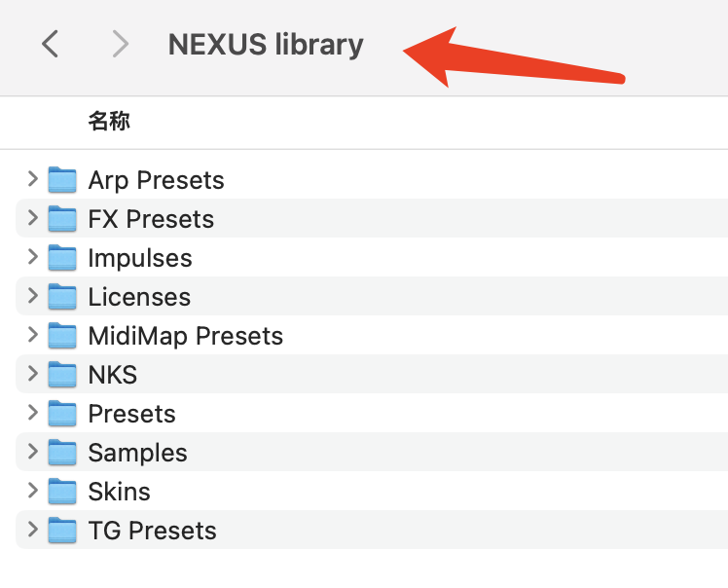Select the Samples folder icon

(x=62, y=453)
